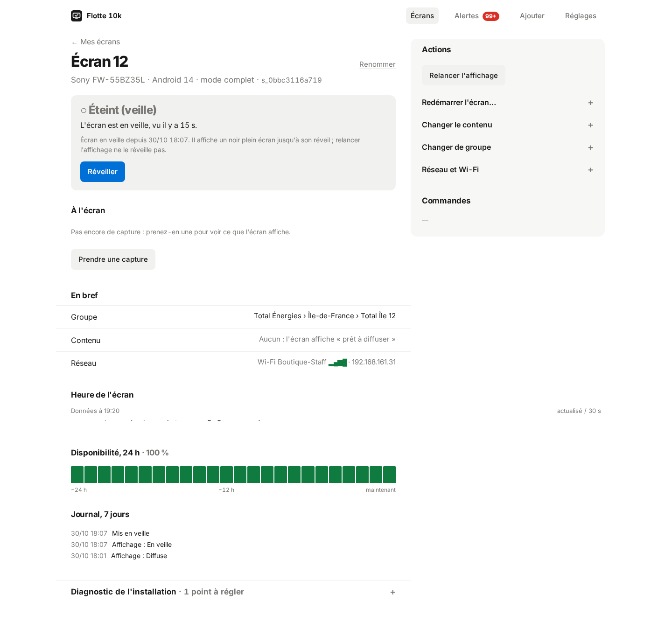Click the Flotte 10k brand name
The height and width of the screenshot is (622, 672).
[104, 16]
